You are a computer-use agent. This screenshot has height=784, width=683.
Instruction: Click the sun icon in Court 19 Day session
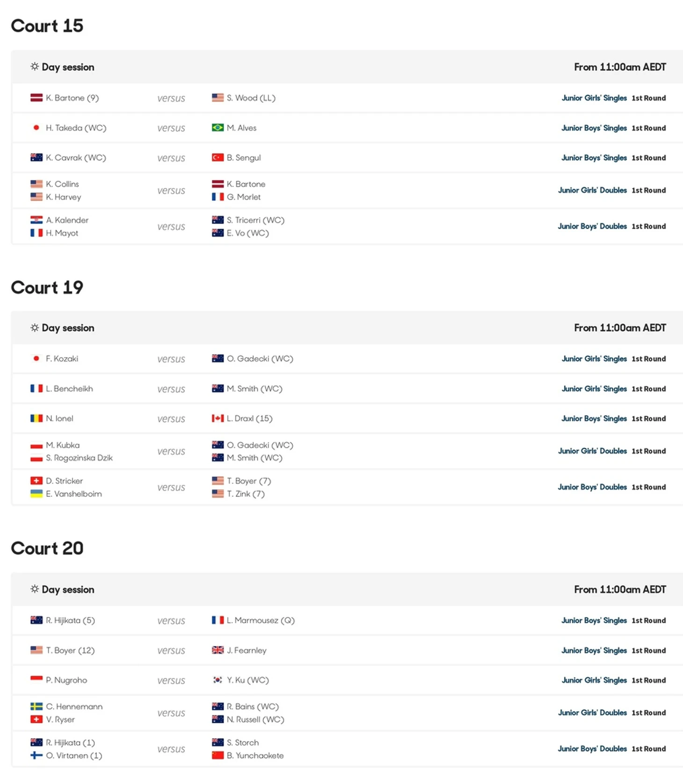click(x=35, y=327)
